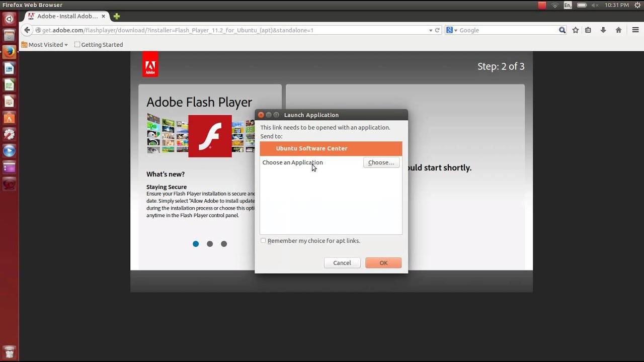Open Trash in launcher
The image size is (644, 362).
(9, 351)
